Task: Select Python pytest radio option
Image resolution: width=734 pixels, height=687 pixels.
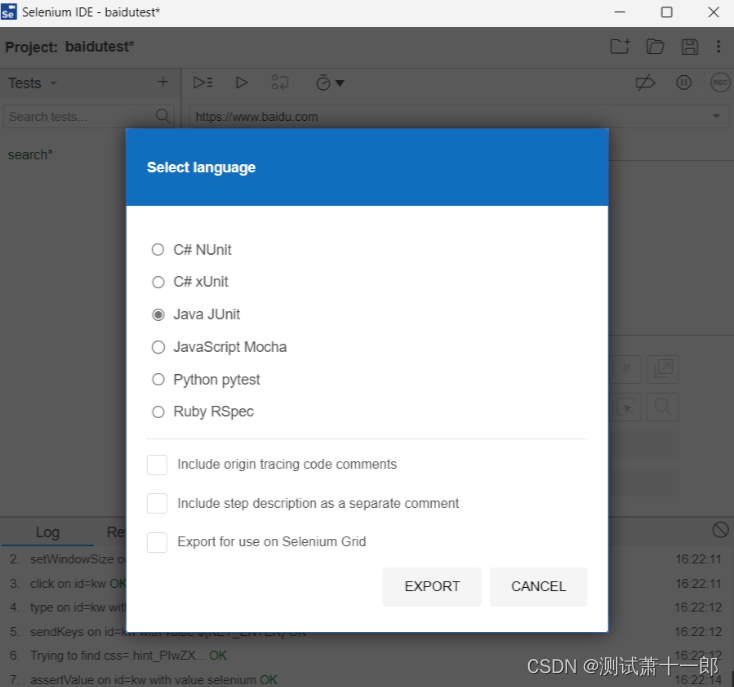Action: 158,380
